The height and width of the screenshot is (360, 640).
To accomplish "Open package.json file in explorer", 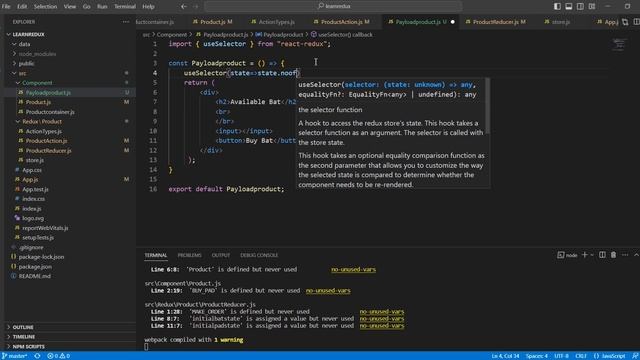I will tap(35, 267).
